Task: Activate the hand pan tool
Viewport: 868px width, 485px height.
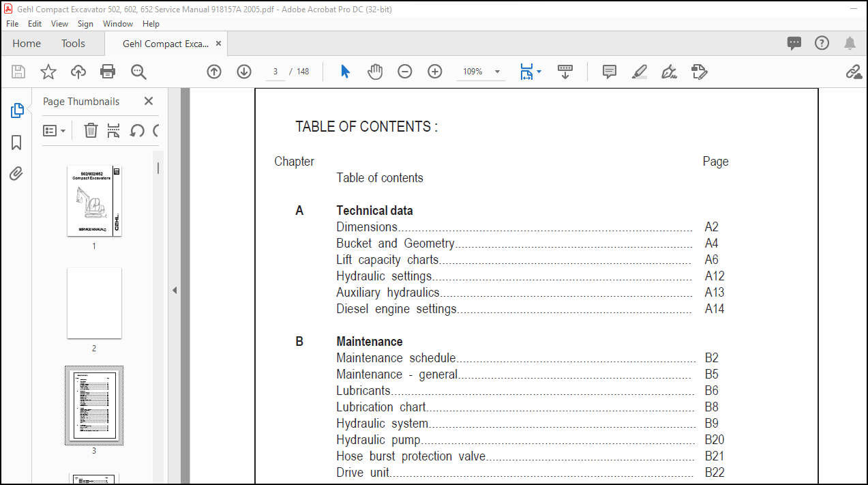Action: [x=375, y=72]
